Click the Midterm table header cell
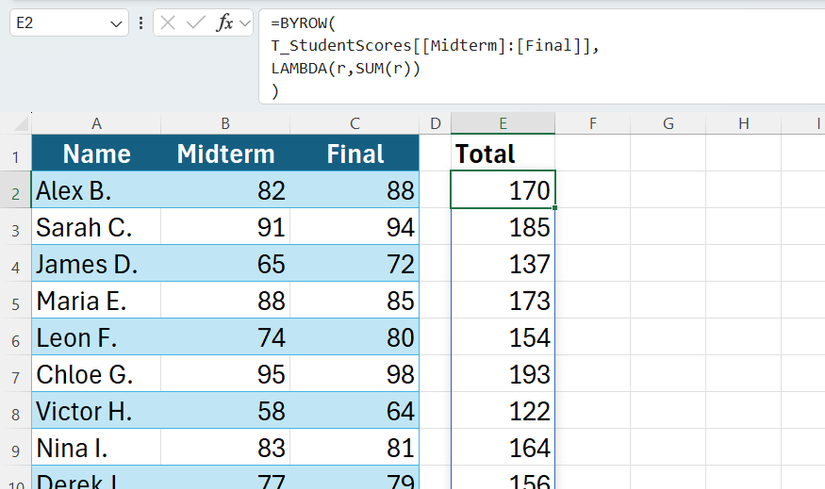825x489 pixels. [225, 154]
